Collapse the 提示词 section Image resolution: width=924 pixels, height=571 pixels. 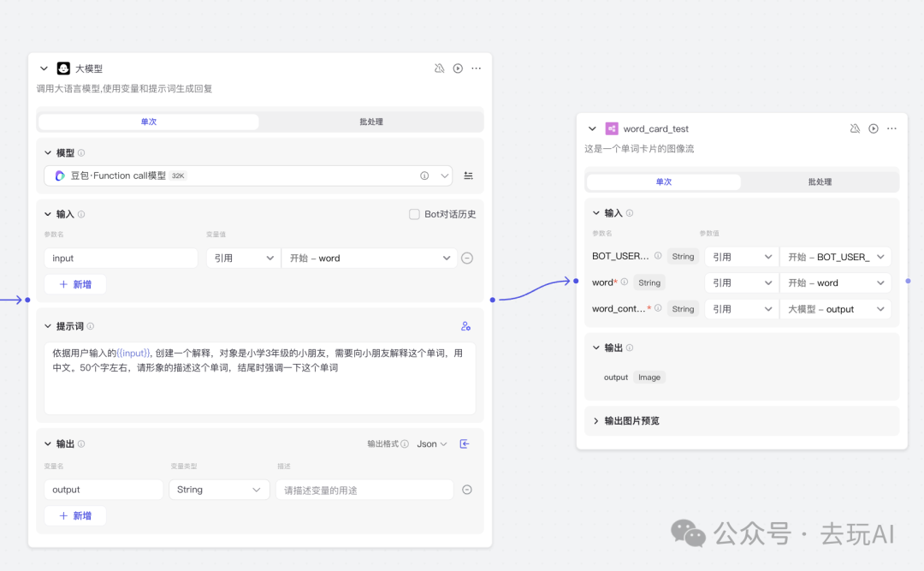[48, 326]
